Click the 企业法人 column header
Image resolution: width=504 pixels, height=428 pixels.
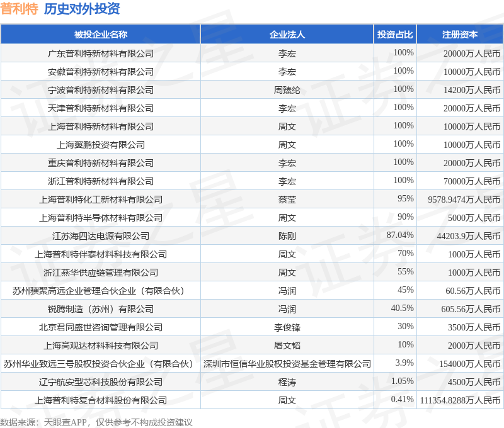(x=287, y=35)
